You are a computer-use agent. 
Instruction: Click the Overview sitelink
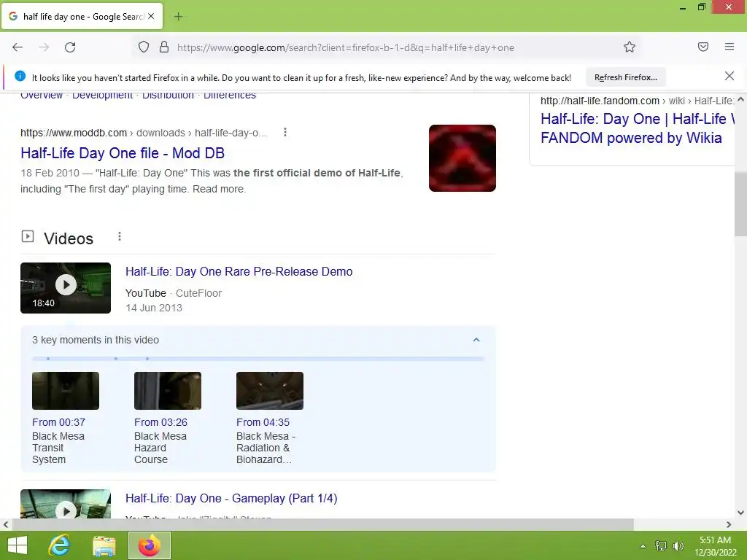(x=42, y=96)
